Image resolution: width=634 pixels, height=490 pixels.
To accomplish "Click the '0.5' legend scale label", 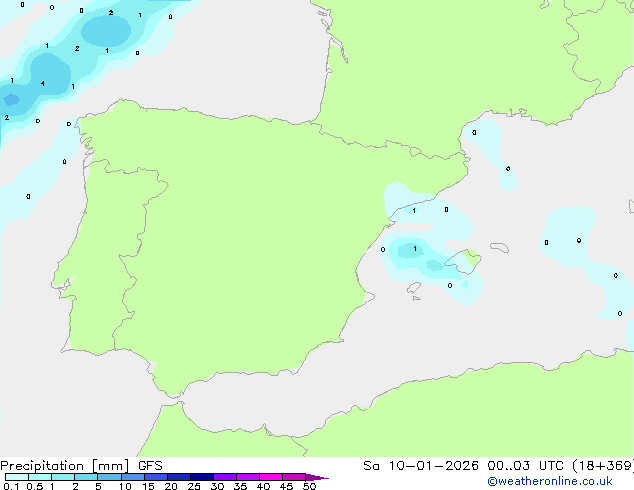I will (x=34, y=486).
